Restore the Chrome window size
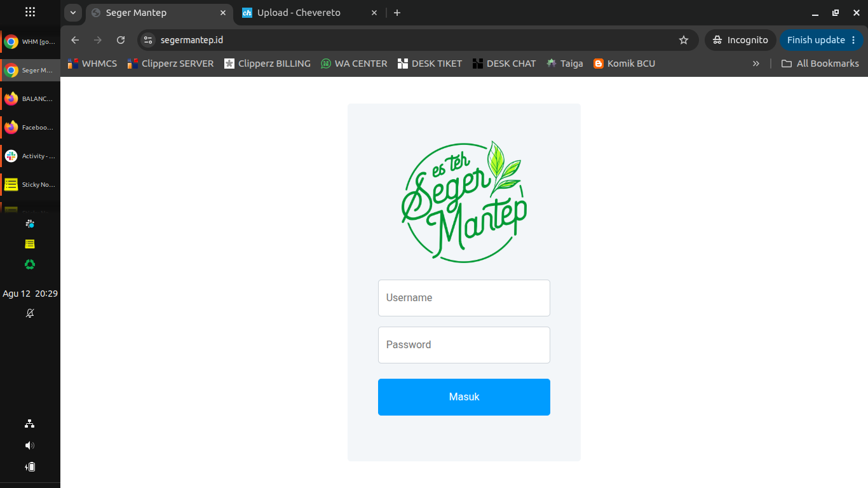The image size is (868, 488). (x=836, y=13)
